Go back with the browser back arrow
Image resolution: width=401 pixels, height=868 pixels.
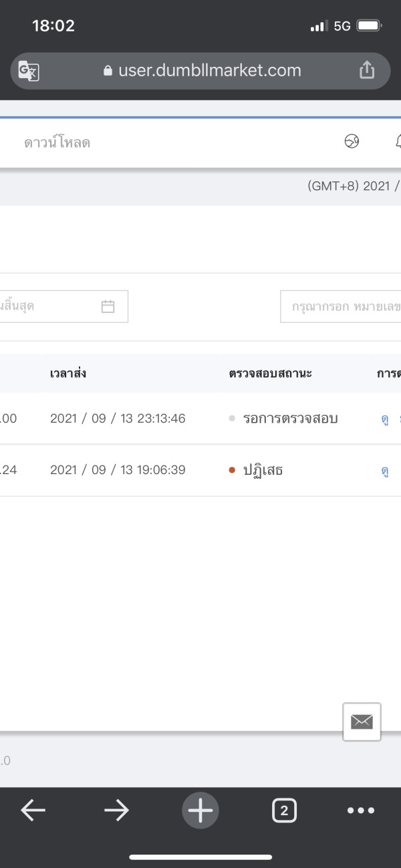[x=33, y=810]
